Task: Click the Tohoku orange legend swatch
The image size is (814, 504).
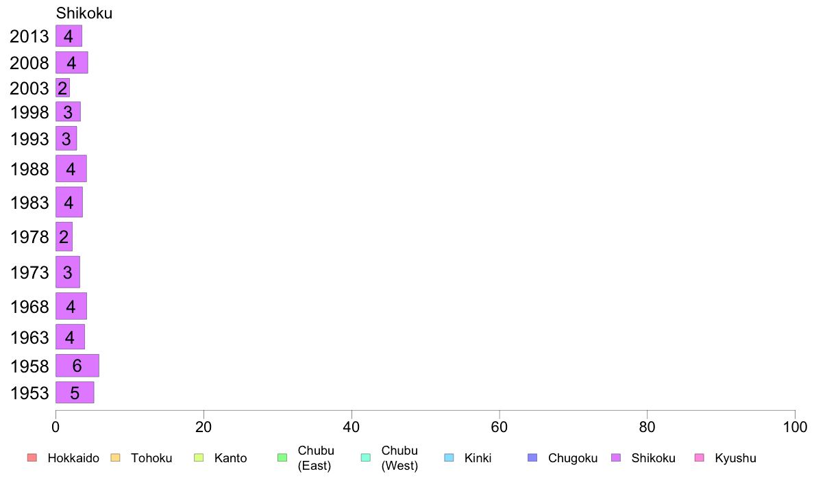Action: click(x=115, y=458)
